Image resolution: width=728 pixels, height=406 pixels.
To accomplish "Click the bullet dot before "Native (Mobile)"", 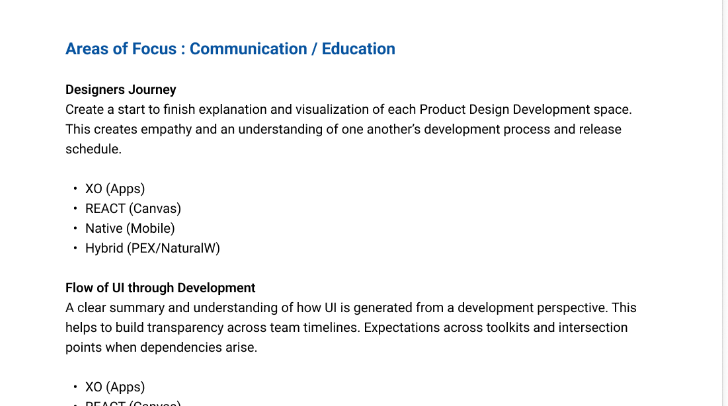I will pyautogui.click(x=75, y=228).
